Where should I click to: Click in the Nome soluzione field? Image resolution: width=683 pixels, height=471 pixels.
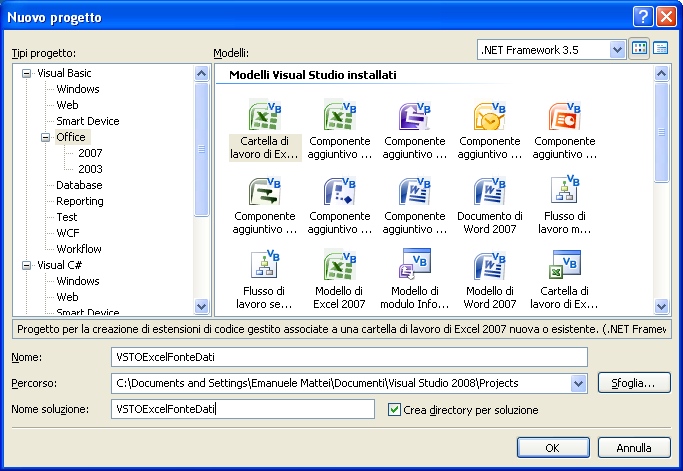[243, 409]
